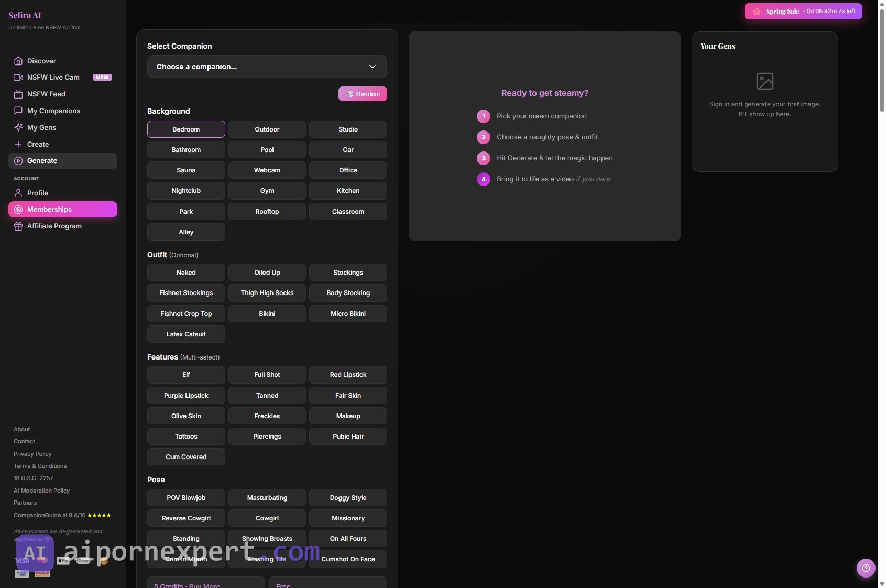The height and width of the screenshot is (588, 886).
Task: Select the Bedroom background
Action: tap(186, 129)
